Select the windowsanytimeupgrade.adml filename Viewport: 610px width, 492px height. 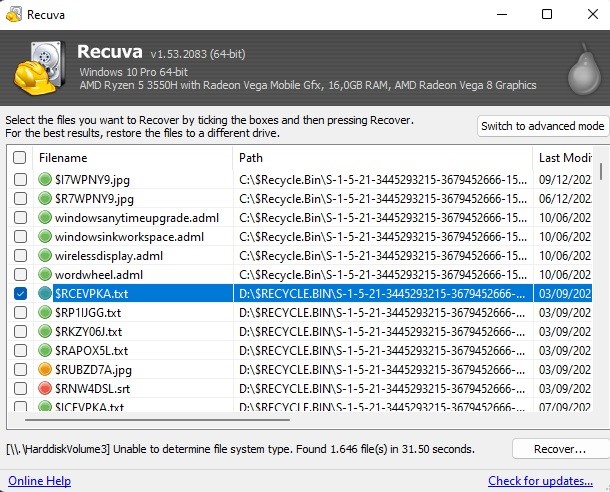[x=137, y=218]
